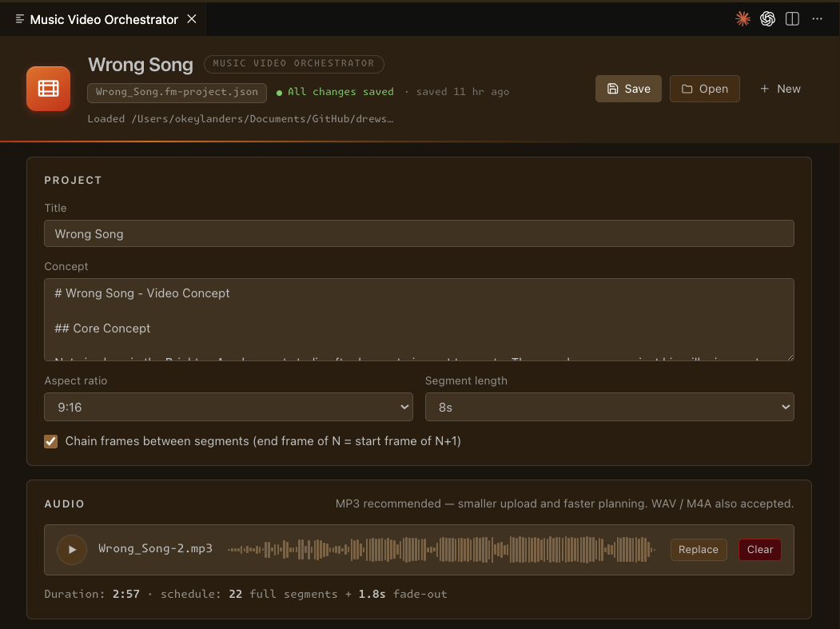Screen dimensions: 840x629
Task: Click the loaded file path text
Action: tap(241, 119)
